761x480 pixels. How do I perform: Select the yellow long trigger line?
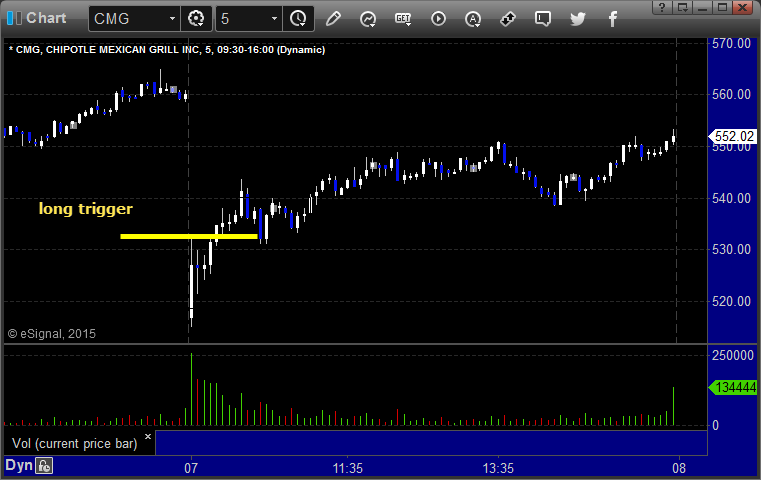[189, 236]
